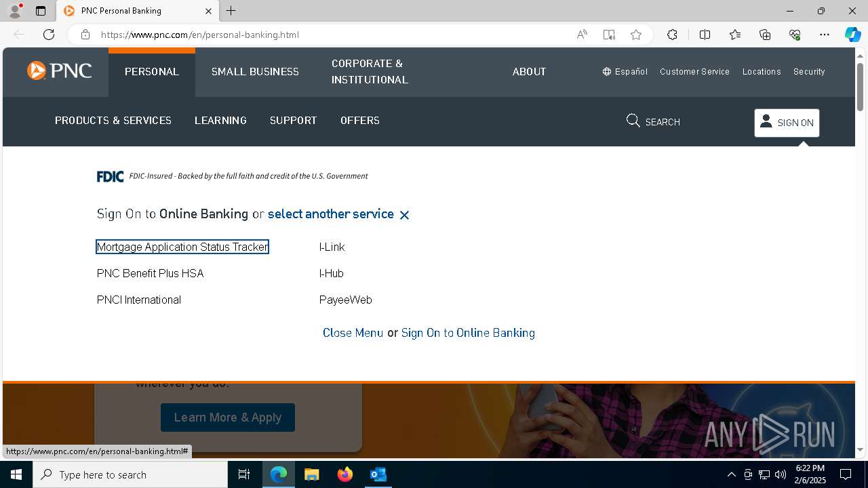This screenshot has width=868, height=488.
Task: Open a new browser tab
Action: (231, 11)
